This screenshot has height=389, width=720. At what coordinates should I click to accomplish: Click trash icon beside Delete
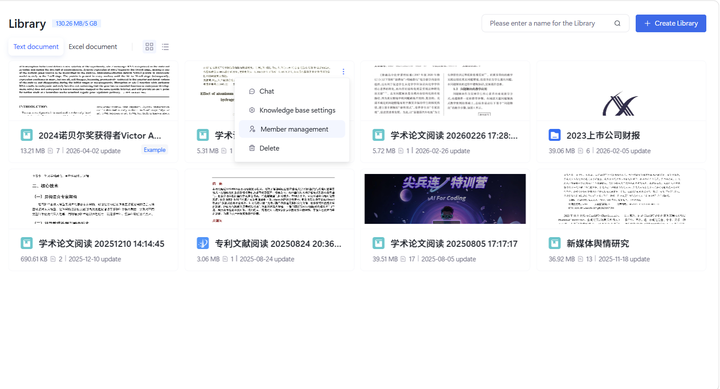pyautogui.click(x=252, y=148)
